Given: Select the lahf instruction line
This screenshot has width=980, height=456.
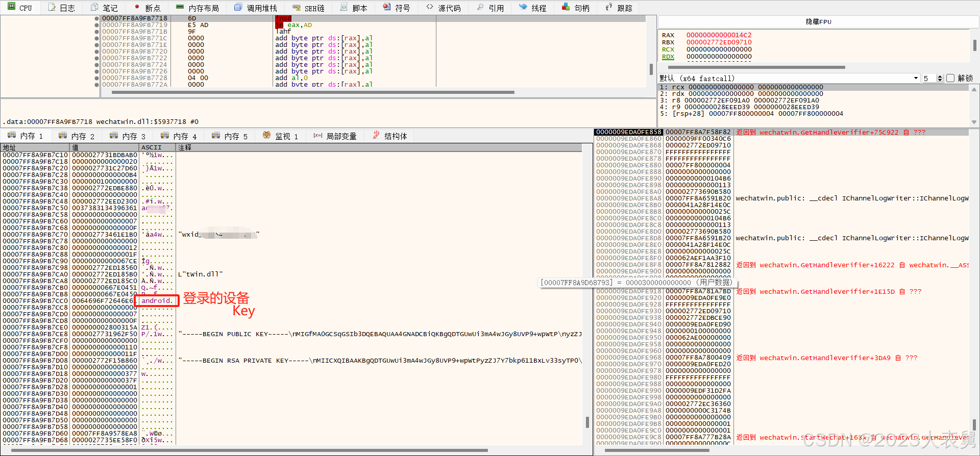Looking at the screenshot, I should click(283, 32).
